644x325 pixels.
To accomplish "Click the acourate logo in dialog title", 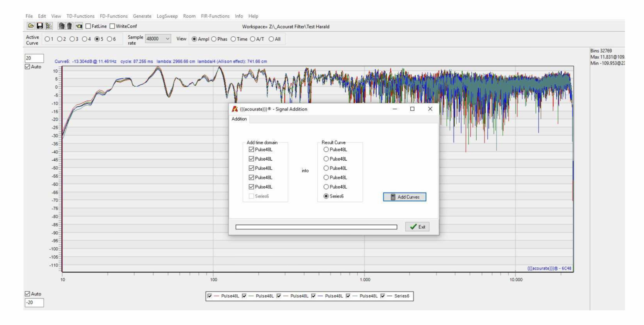I will click(x=235, y=109).
